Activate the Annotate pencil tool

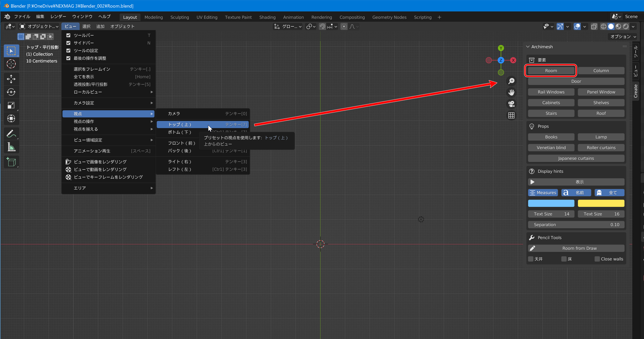tap(11, 134)
